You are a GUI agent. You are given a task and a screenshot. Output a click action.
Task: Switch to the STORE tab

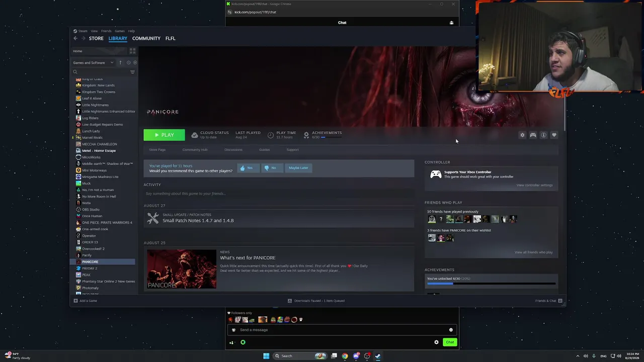(x=96, y=38)
